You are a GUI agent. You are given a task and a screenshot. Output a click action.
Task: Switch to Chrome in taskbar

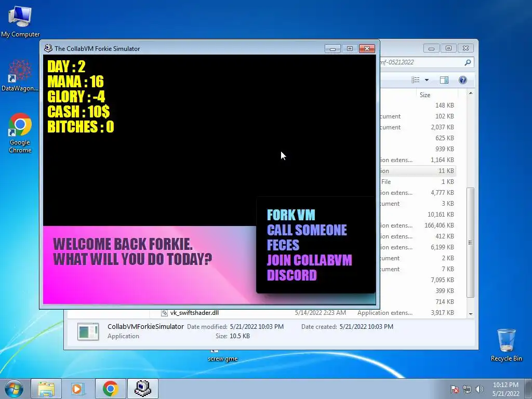pos(110,389)
